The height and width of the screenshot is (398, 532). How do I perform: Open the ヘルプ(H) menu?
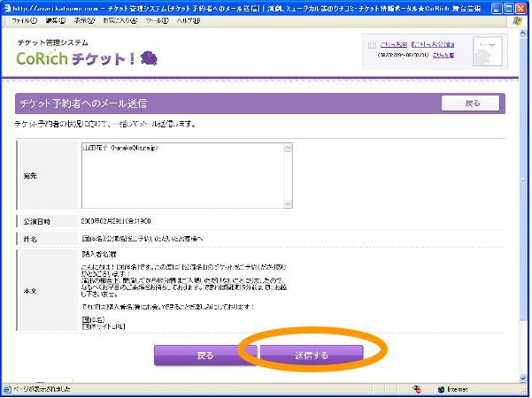[x=188, y=19]
